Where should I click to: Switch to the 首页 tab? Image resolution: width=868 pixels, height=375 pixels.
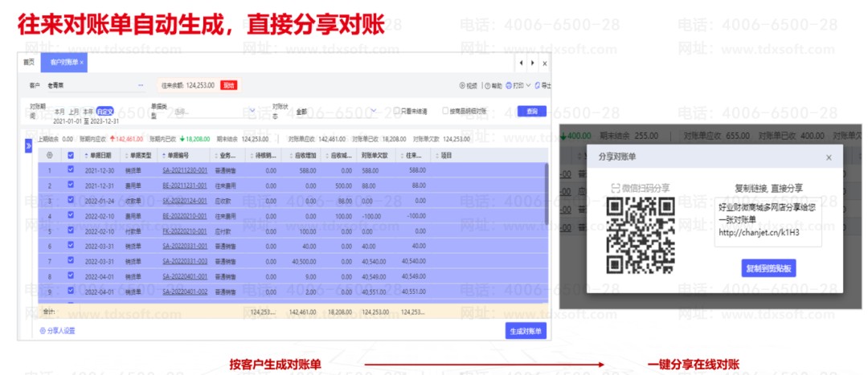29,62
